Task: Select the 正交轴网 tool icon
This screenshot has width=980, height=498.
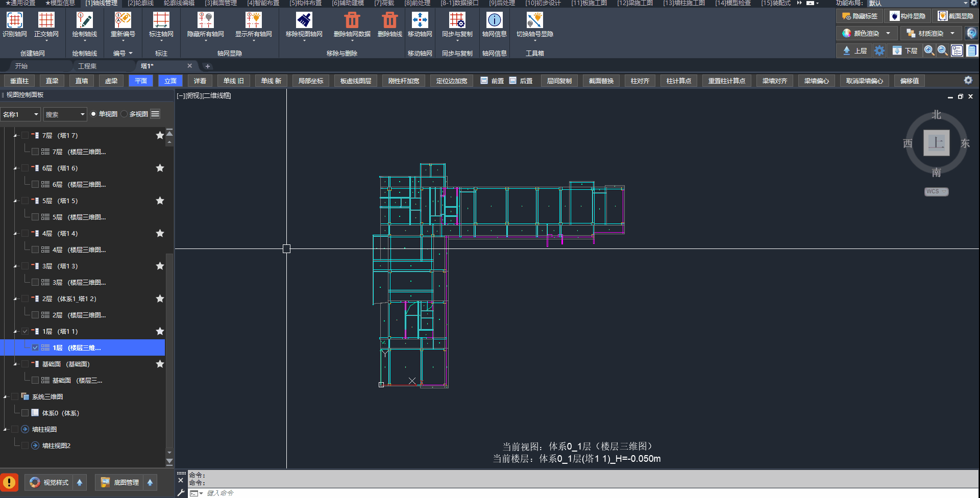Action: point(46,20)
